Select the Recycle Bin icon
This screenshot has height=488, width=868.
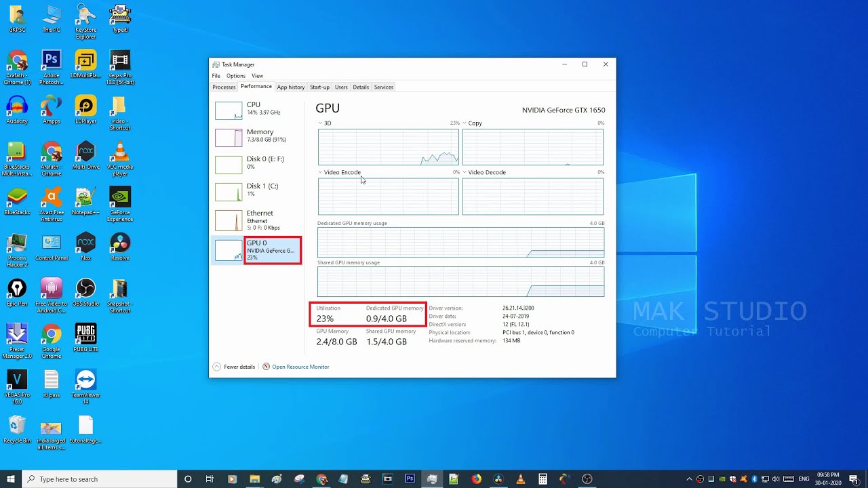coord(17,430)
